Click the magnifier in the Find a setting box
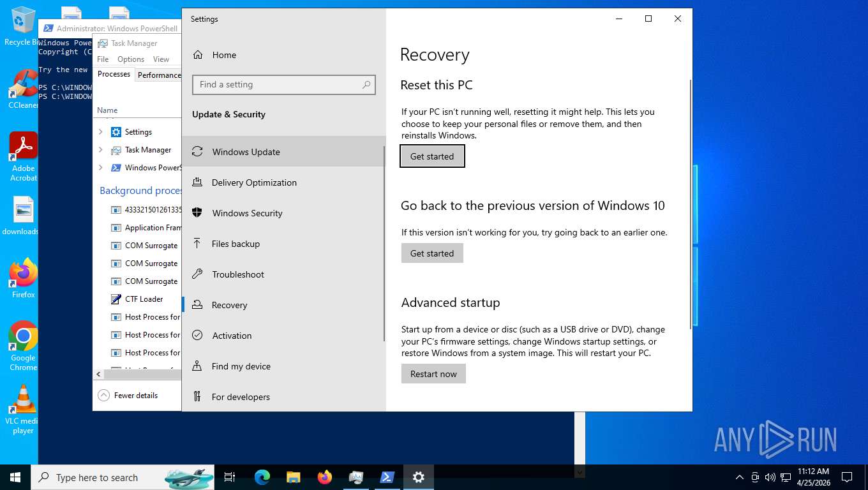The width and height of the screenshot is (868, 490). coord(366,84)
